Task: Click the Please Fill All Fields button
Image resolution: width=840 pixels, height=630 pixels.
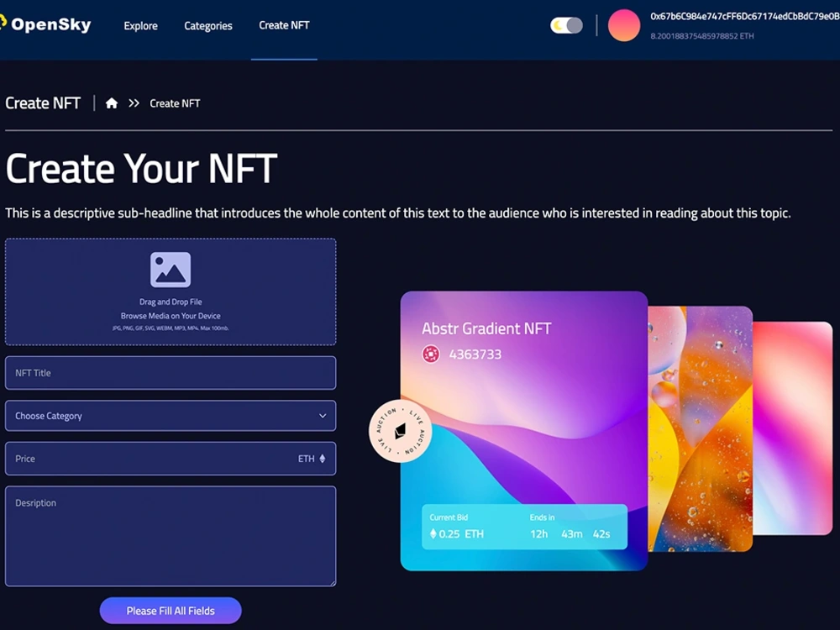Action: pos(171,611)
